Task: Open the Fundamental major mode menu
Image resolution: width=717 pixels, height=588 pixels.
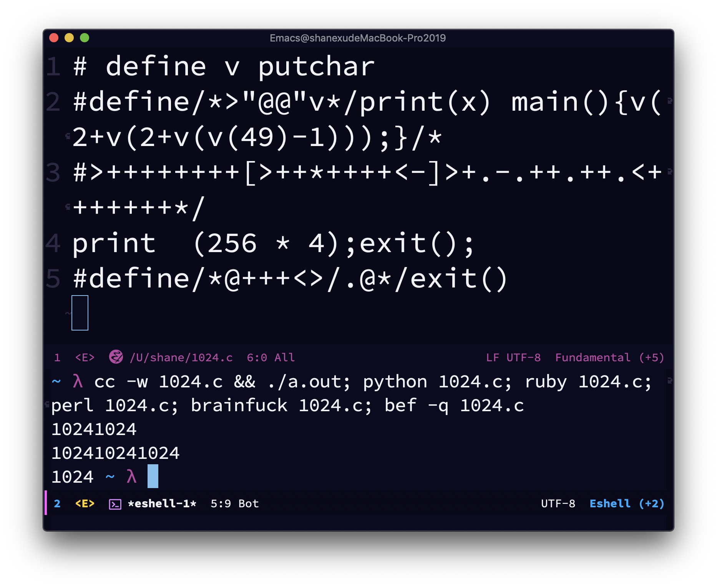Action: [593, 357]
